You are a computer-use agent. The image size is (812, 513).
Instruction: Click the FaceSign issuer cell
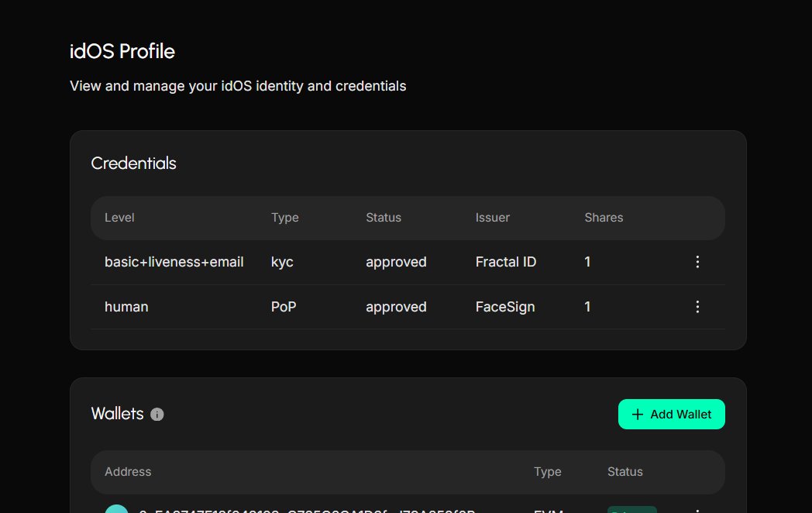pyautogui.click(x=505, y=307)
